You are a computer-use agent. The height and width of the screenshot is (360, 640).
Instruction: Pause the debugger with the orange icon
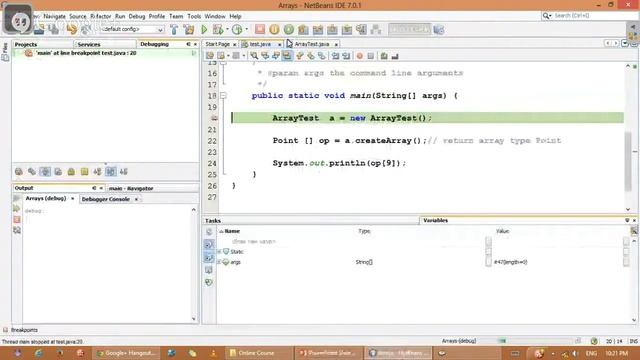[274, 29]
